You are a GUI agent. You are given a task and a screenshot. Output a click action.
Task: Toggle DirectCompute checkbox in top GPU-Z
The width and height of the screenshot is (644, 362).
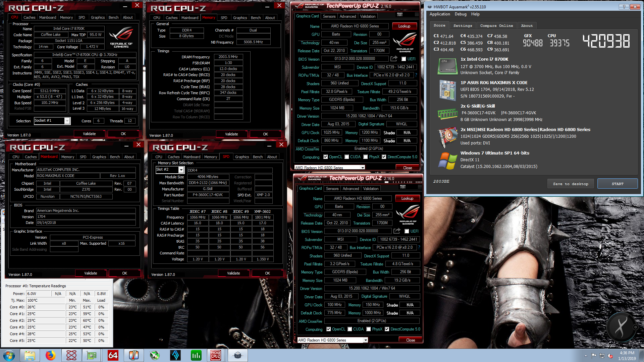384,157
